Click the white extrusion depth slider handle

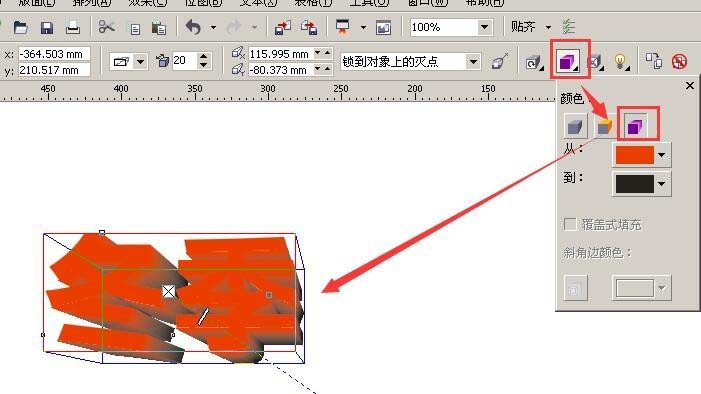(x=203, y=316)
